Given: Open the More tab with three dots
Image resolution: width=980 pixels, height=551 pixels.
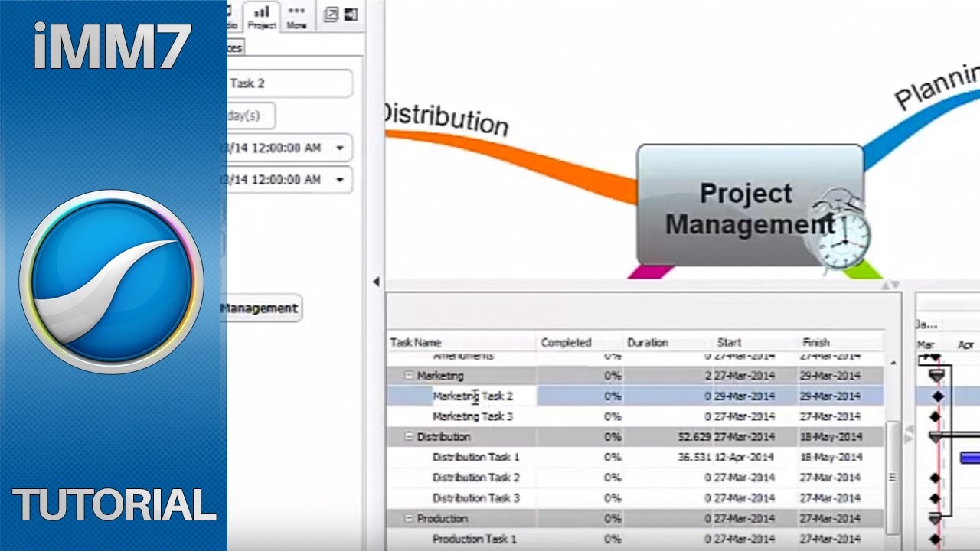Looking at the screenshot, I should 296,17.
